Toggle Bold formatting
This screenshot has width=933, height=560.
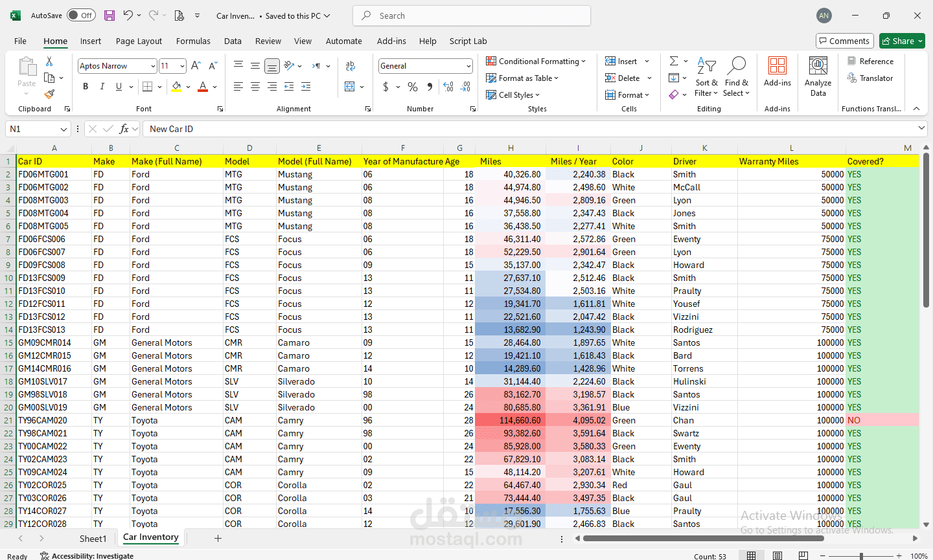[x=86, y=87]
